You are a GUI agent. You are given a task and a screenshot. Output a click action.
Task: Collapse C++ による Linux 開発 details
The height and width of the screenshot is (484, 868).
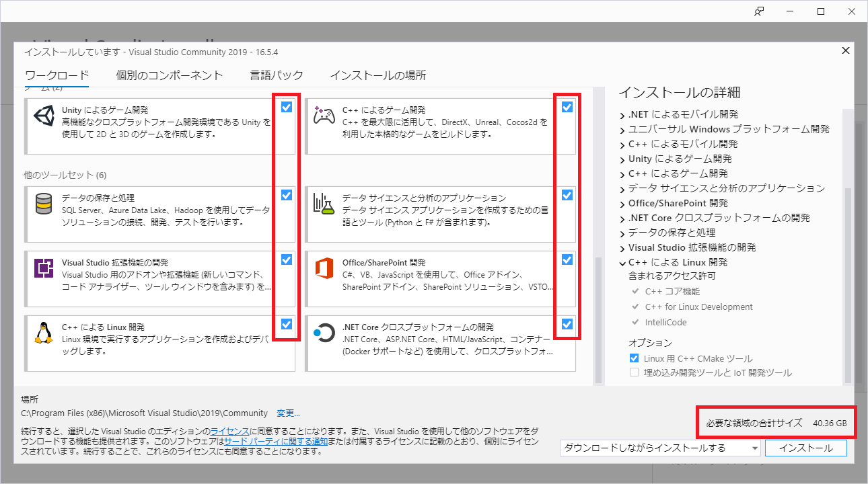(622, 263)
